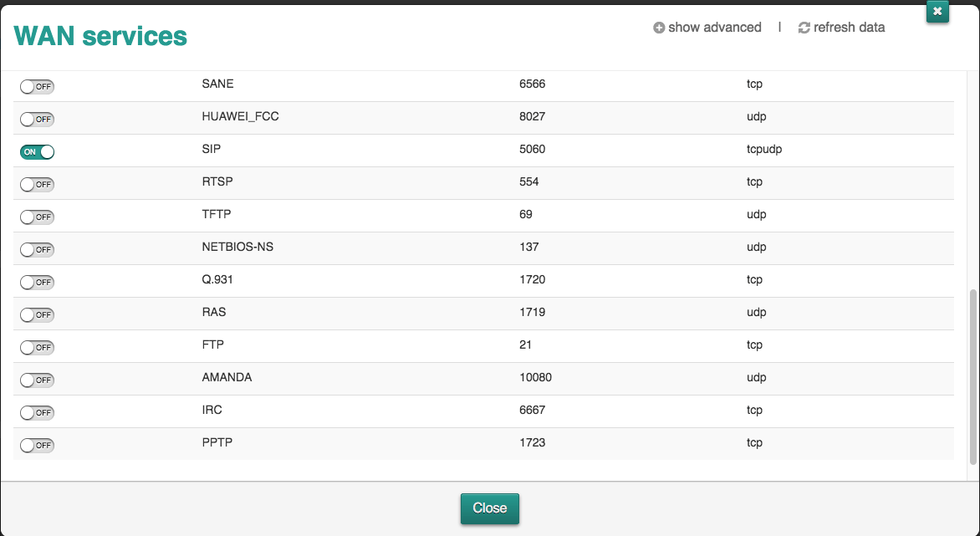The width and height of the screenshot is (980, 536).
Task: Enable the AMANDA service toggle
Action: 37,379
